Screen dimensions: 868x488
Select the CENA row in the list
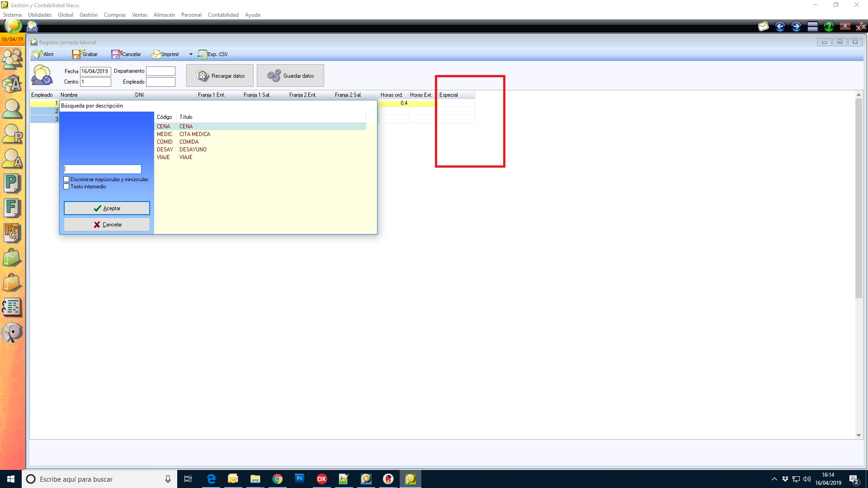tap(260, 127)
